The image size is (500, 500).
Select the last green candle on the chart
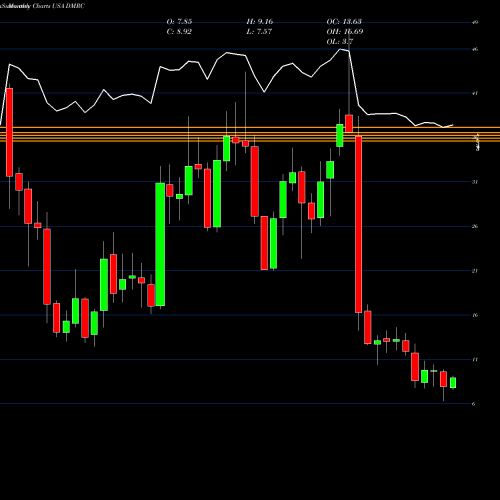click(453, 383)
